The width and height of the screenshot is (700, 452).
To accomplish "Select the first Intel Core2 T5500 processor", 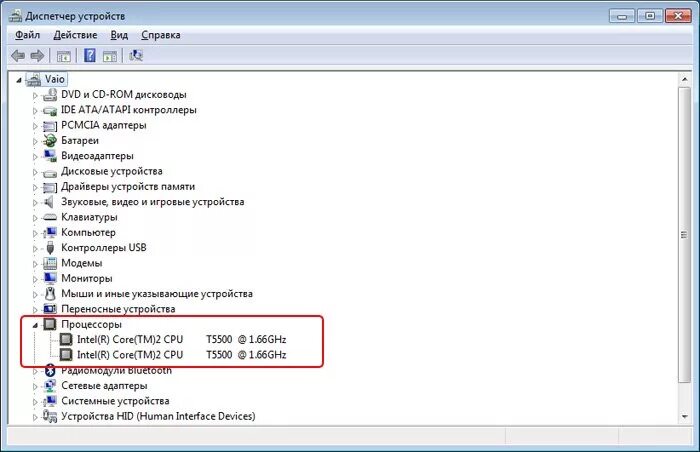I will (181, 339).
